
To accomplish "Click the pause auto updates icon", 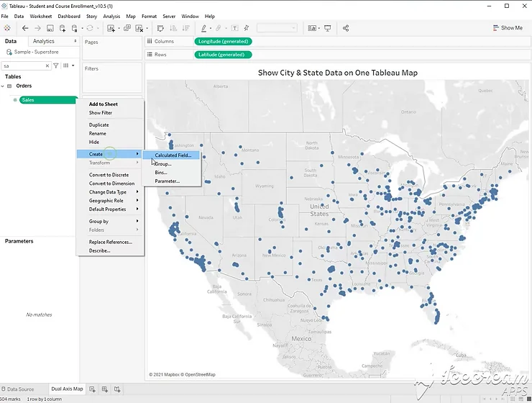I will [x=75, y=28].
